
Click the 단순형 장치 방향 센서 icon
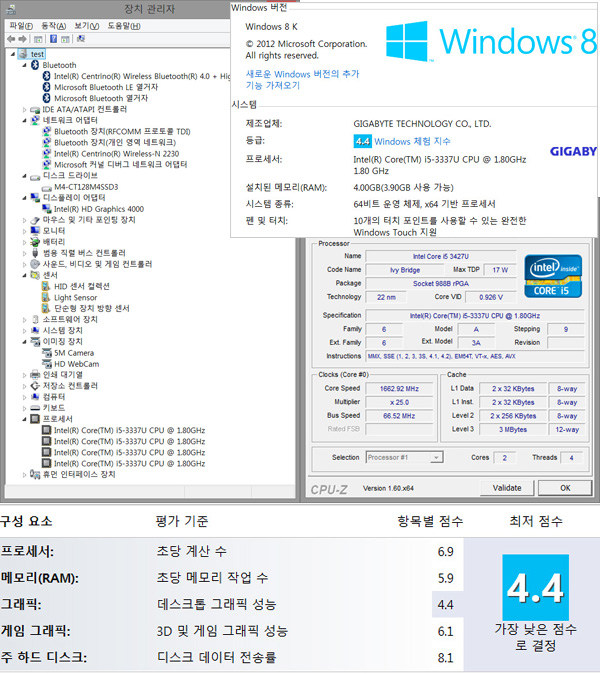pyautogui.click(x=46, y=309)
